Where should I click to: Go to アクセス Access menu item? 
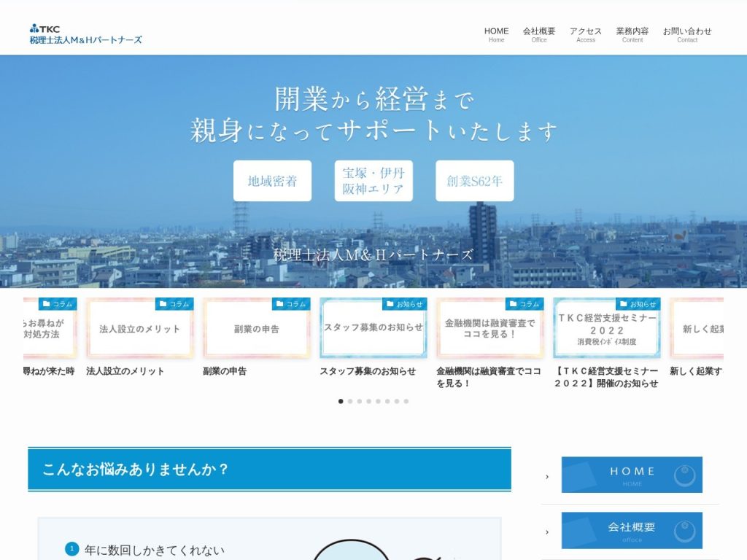tap(586, 35)
